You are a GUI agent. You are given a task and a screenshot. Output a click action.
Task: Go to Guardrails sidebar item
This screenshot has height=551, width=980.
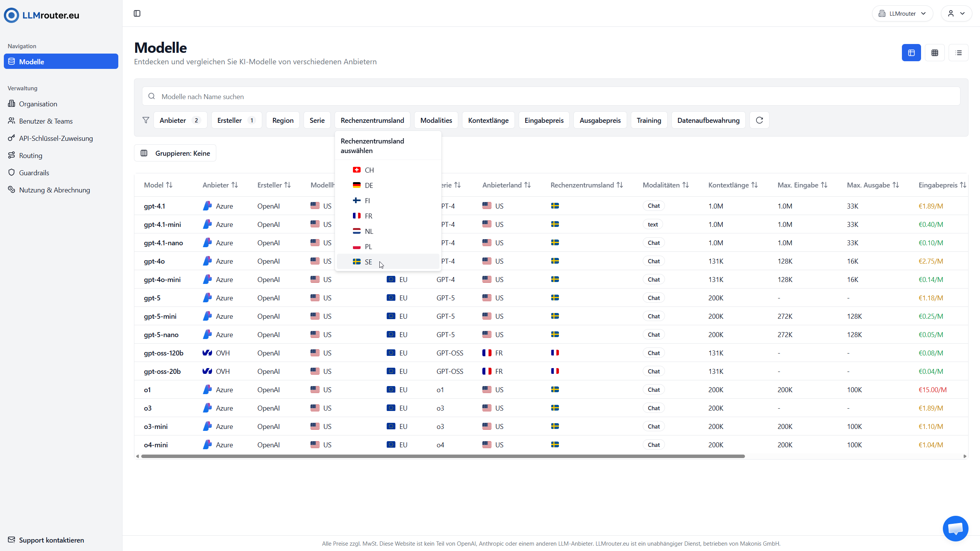(34, 173)
